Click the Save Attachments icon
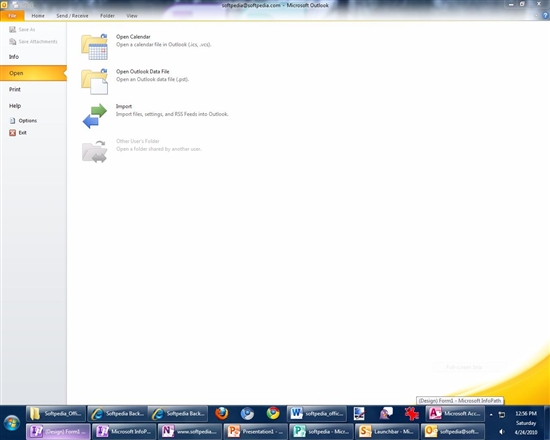Image resolution: width=550 pixels, height=440 pixels. pos(13,41)
